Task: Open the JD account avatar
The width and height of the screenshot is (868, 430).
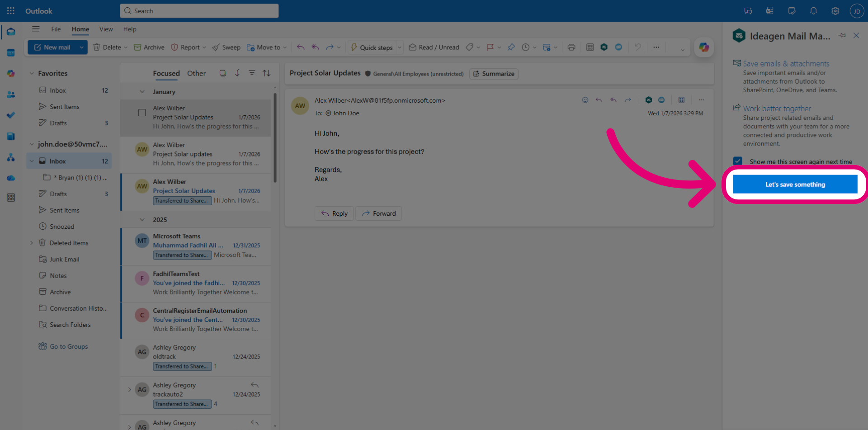Action: click(857, 11)
